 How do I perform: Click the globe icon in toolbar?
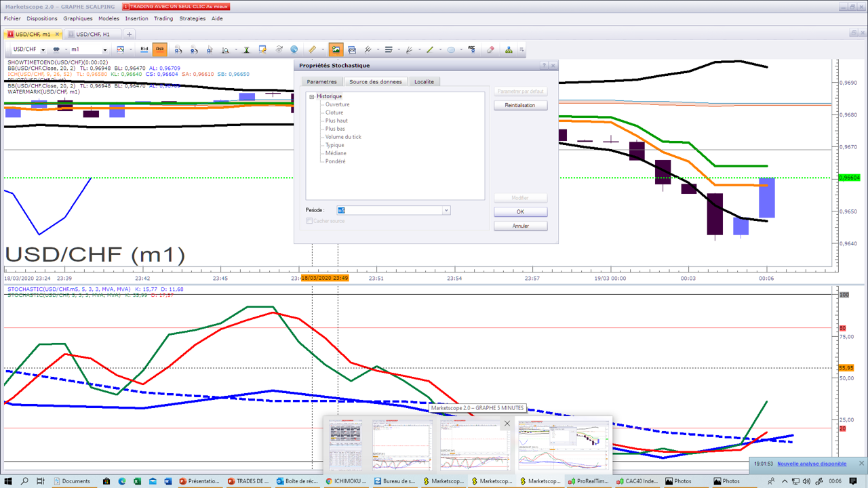click(294, 49)
